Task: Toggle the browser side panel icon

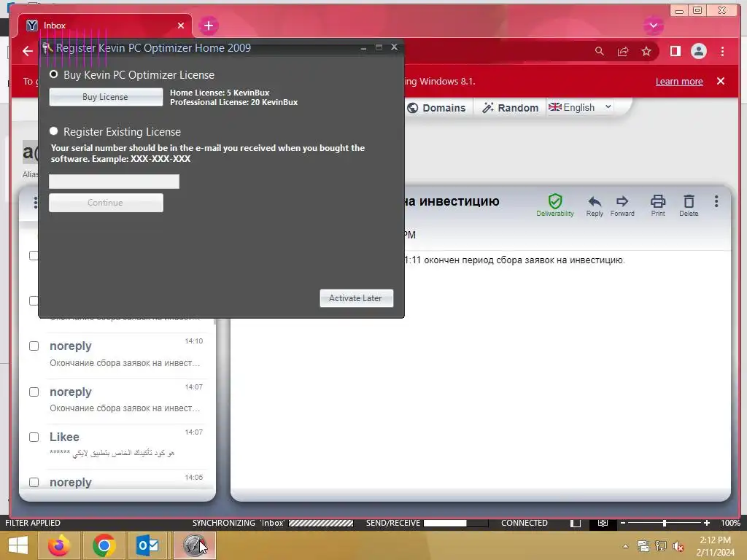Action: point(675,51)
